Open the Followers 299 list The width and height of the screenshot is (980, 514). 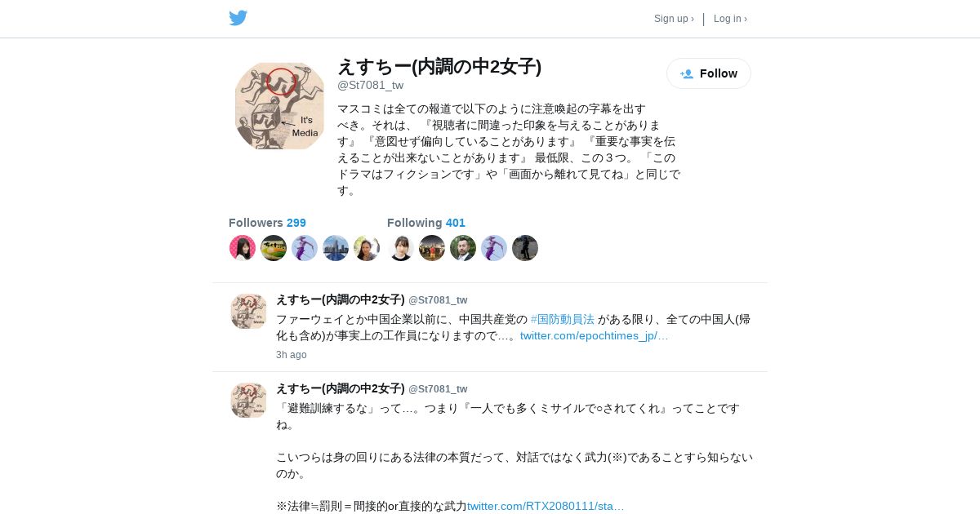pyautogui.click(x=267, y=223)
